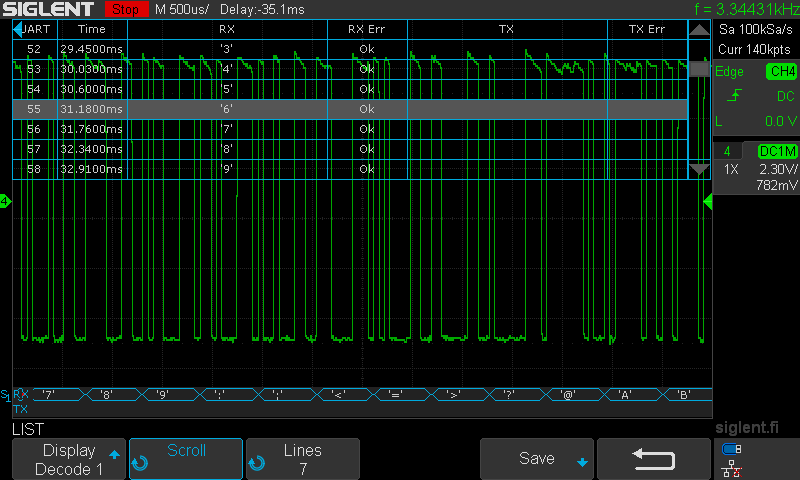The height and width of the screenshot is (480, 800).
Task: Select the Lines 7 setting
Action: point(303,459)
